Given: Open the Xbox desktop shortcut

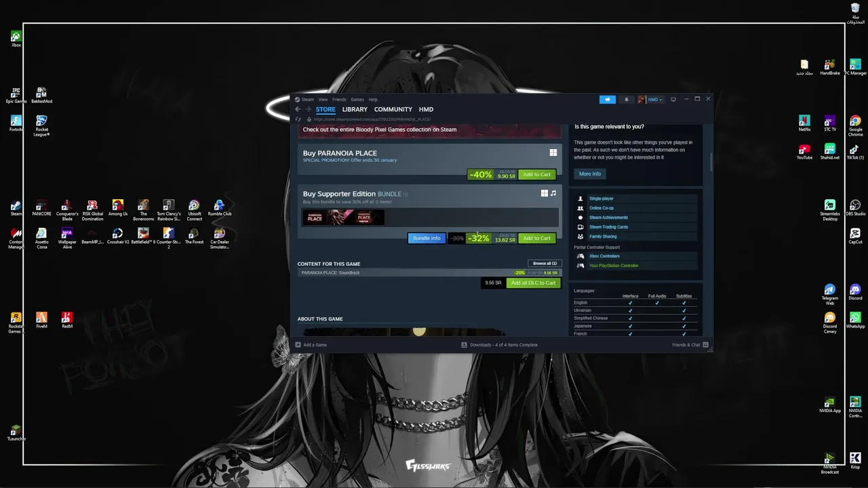Looking at the screenshot, I should pos(16,39).
